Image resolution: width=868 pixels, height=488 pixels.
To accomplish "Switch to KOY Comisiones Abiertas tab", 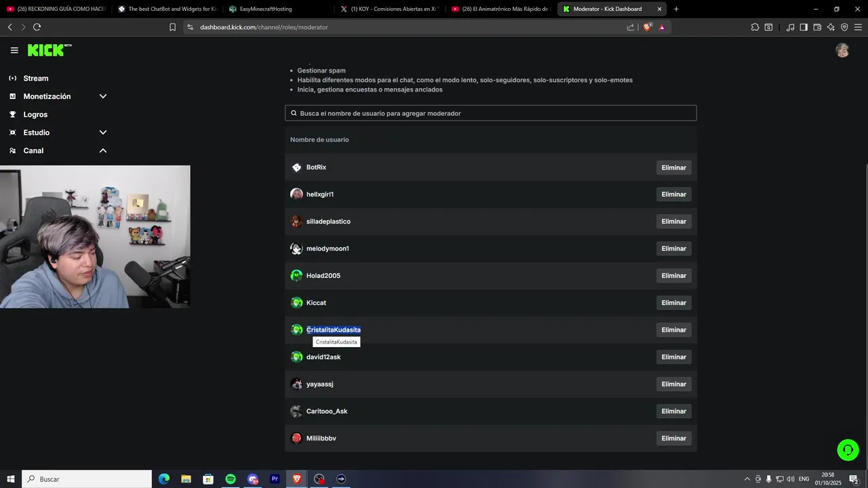I will [x=389, y=9].
